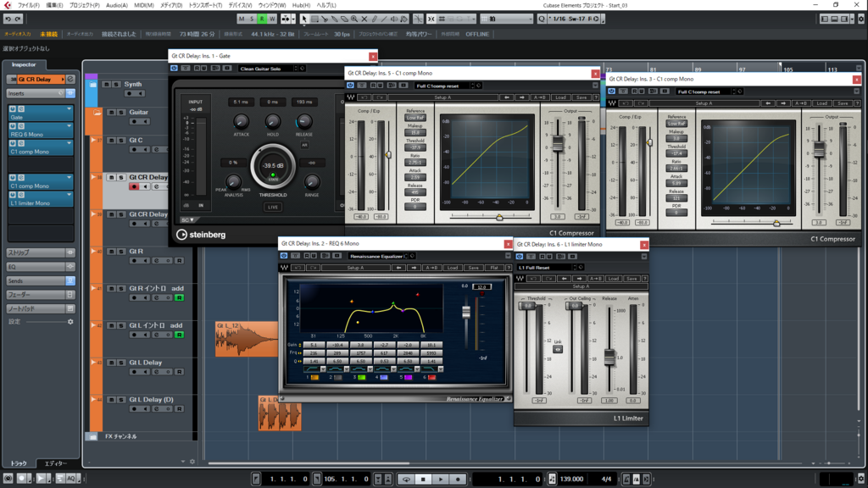Open track list settings gear icon
Image resolution: width=868 pixels, height=488 pixels.
click(x=192, y=462)
